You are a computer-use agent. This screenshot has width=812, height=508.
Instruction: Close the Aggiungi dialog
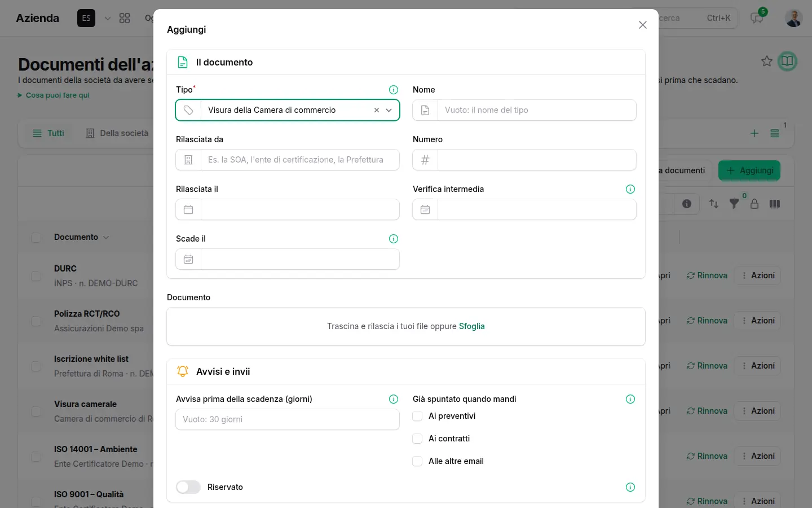pos(643,25)
